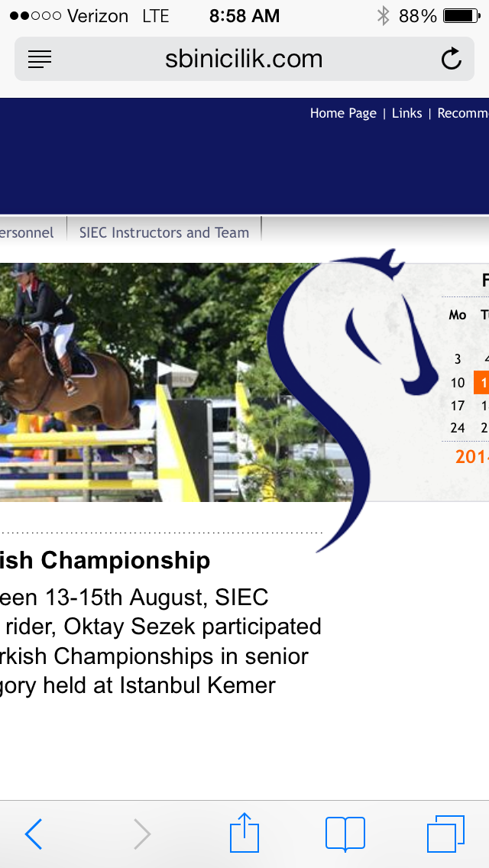Go back with the left chevron
This screenshot has width=489, height=868.
[34, 834]
